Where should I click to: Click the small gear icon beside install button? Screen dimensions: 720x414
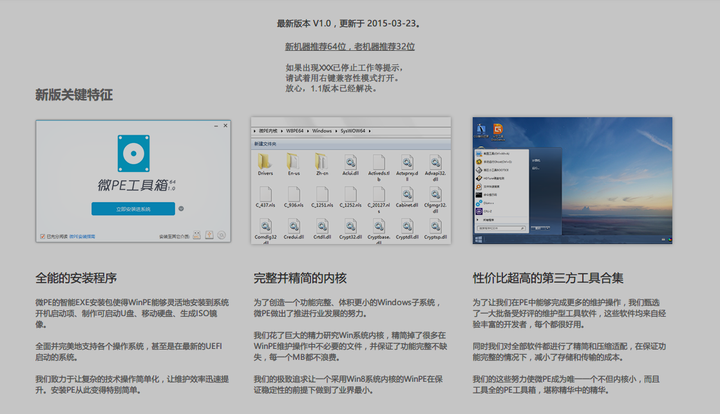[181, 208]
